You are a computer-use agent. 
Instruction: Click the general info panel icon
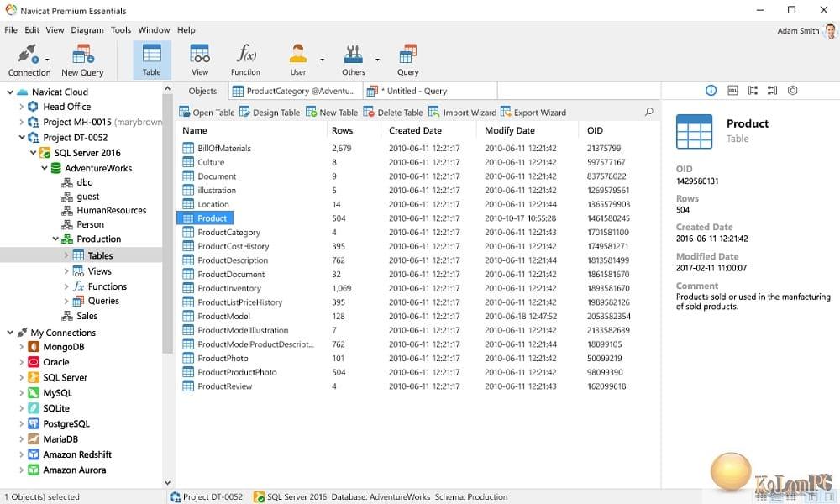pyautogui.click(x=711, y=91)
